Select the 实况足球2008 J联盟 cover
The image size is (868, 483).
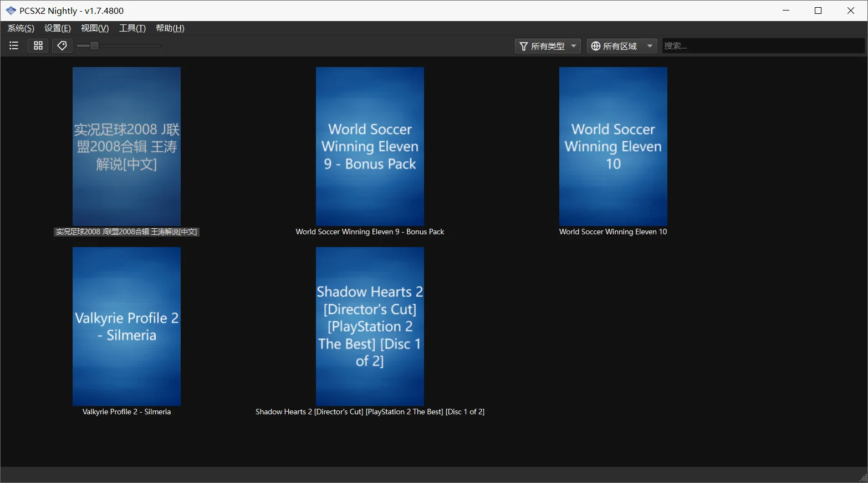[126, 146]
